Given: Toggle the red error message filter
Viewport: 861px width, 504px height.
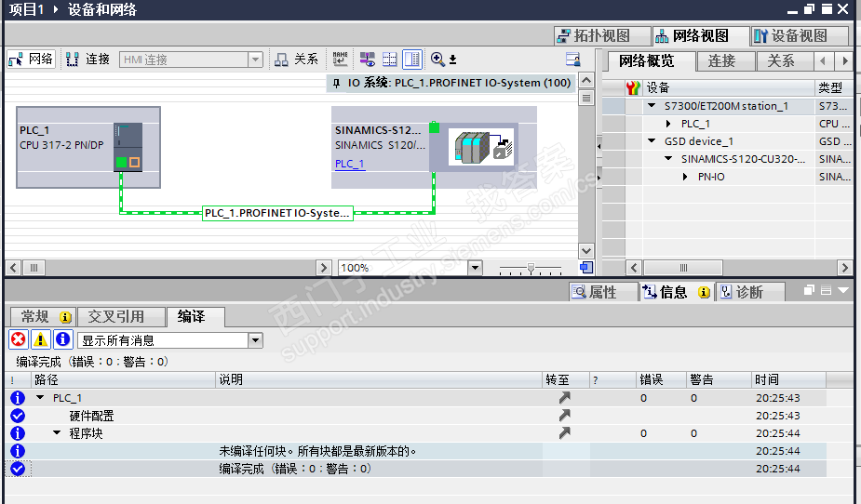Looking at the screenshot, I should coord(18,339).
